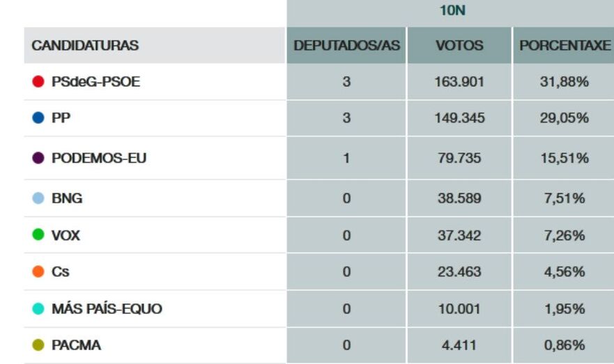614x364 pixels.
Task: Click the olive PACMA party dot
Action: [38, 345]
